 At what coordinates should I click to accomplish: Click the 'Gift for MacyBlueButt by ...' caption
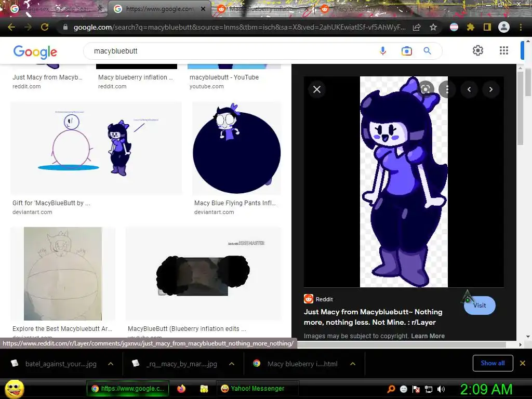pyautogui.click(x=51, y=203)
